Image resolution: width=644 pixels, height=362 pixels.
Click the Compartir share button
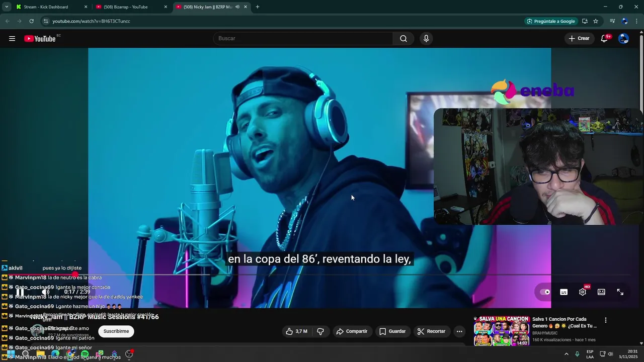point(352,331)
